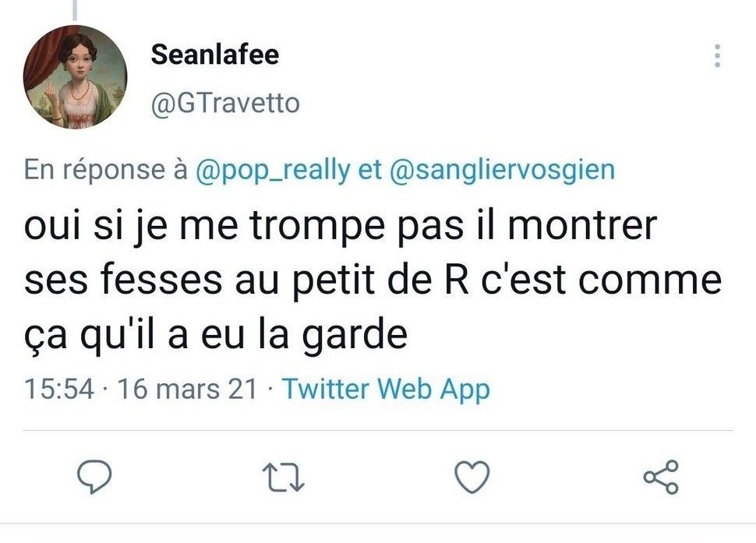
Task: Visit the @sangliervosgien mention link
Action: coord(500,170)
